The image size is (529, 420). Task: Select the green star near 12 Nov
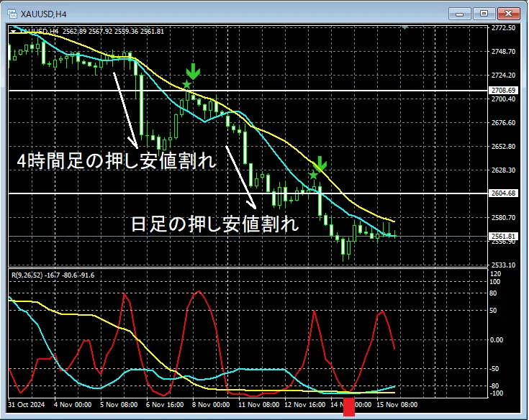click(x=313, y=175)
